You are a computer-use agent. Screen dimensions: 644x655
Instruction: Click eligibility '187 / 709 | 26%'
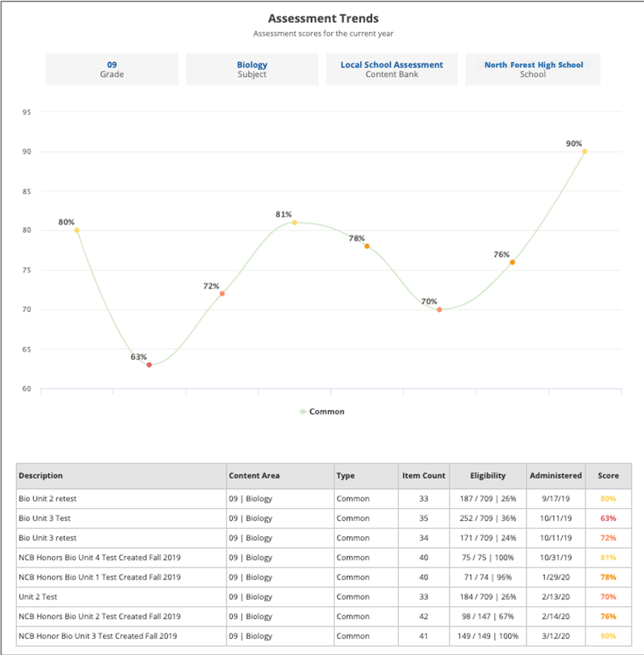point(488,498)
